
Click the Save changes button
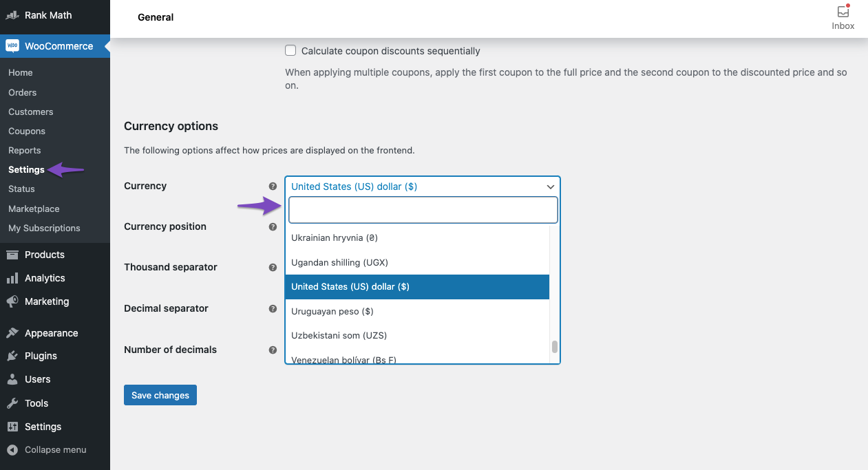click(x=160, y=395)
